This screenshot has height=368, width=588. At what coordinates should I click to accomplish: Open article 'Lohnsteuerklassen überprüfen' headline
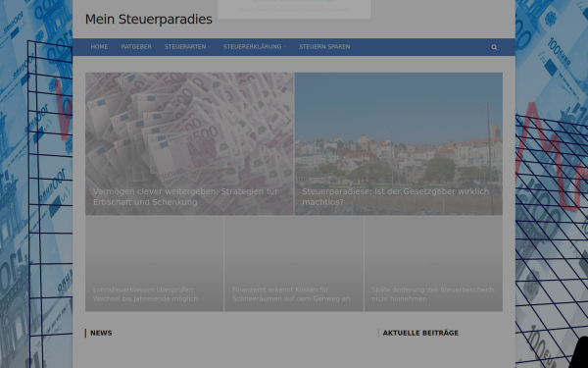coord(145,294)
